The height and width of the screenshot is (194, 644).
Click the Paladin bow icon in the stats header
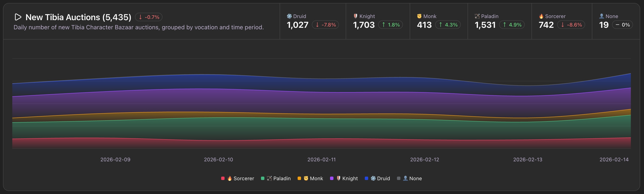477,16
